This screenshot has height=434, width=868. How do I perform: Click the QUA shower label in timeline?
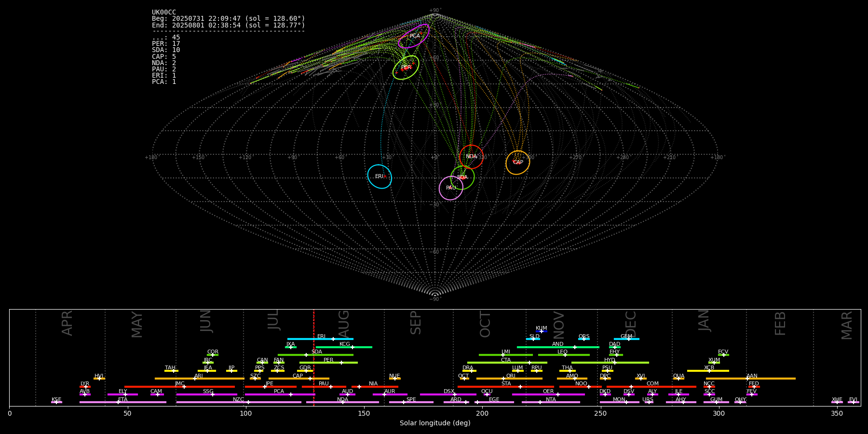coord(678,376)
